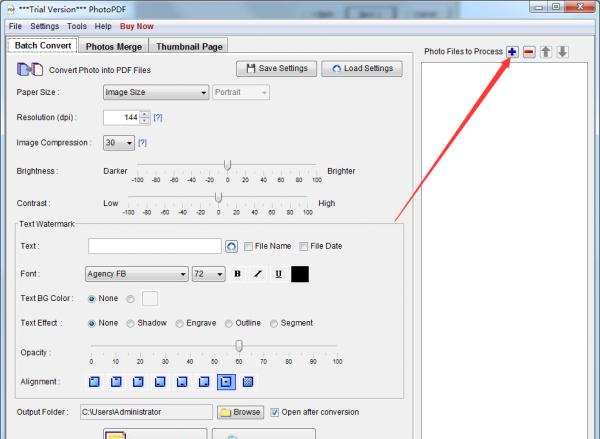Open the Settings menu
The height and width of the screenshot is (439, 600).
45,26
